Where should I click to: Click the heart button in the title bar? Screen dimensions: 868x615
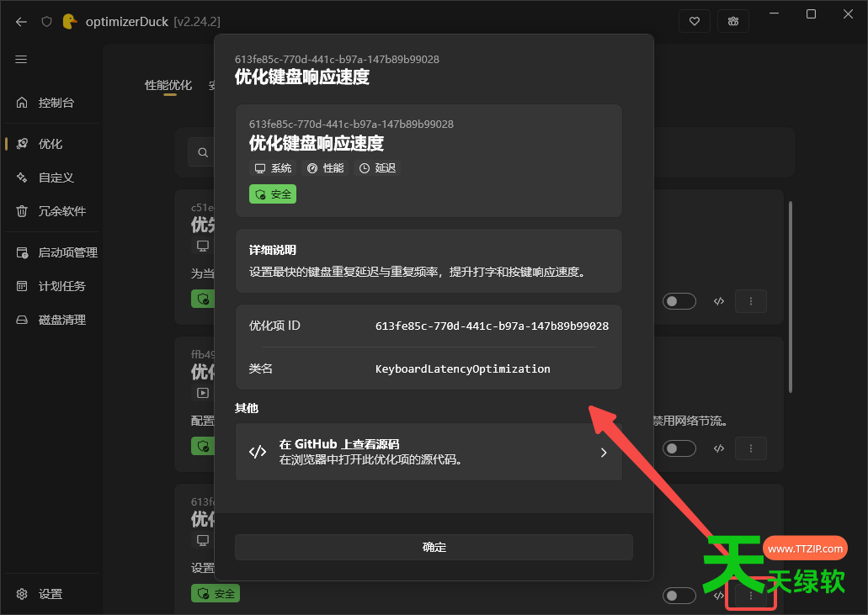click(x=695, y=22)
